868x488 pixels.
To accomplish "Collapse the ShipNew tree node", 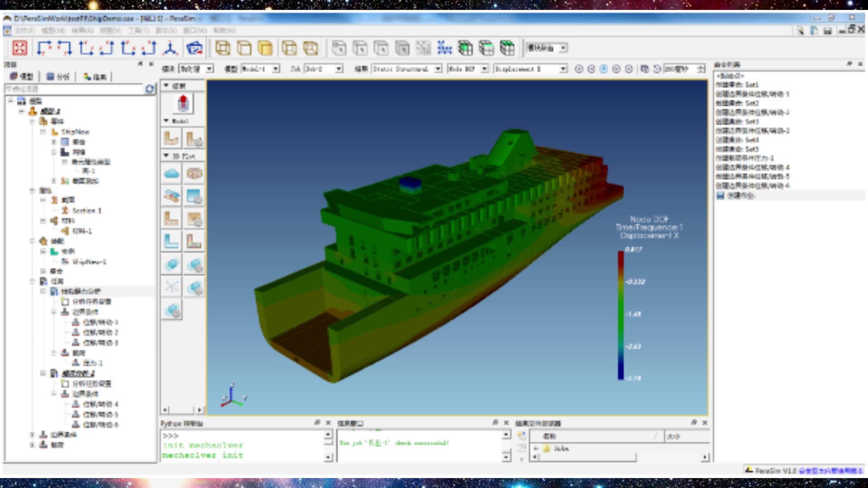I will coord(43,132).
